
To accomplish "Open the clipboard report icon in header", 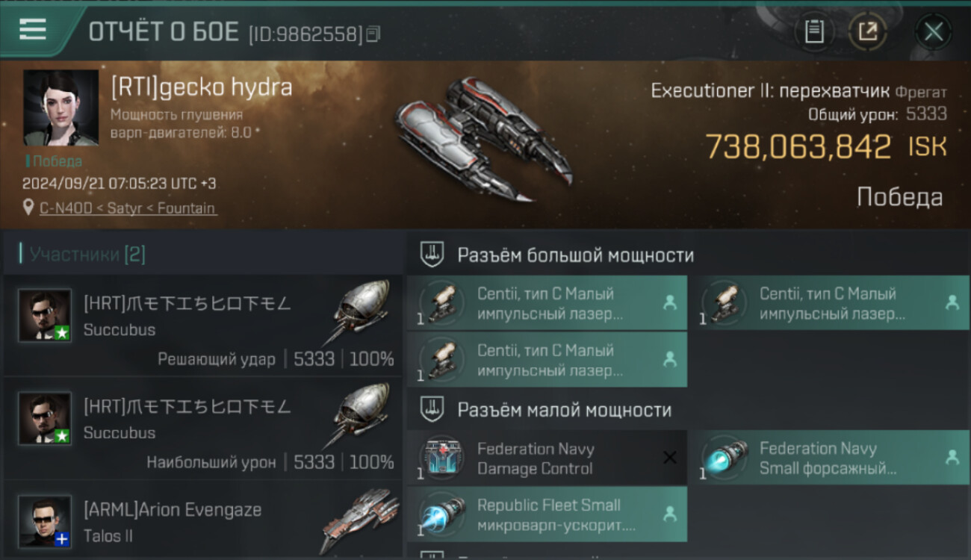I will point(814,31).
